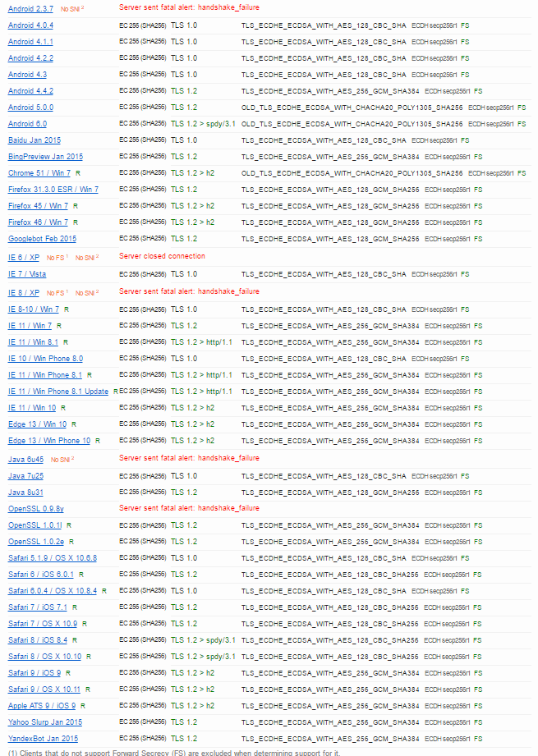Click the Java 6u45 link
The width and height of the screenshot is (538, 756).
tap(25, 460)
